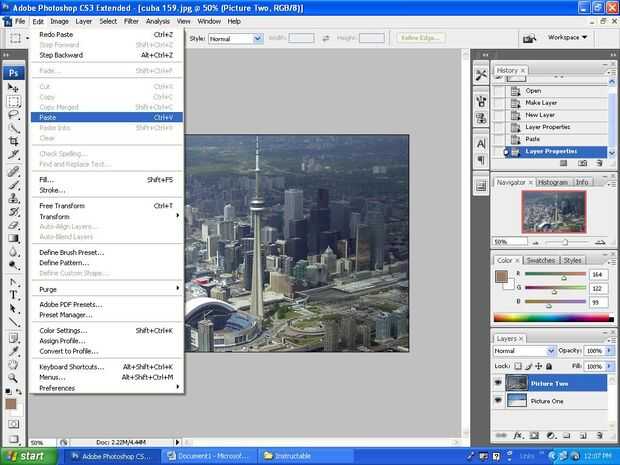The width and height of the screenshot is (620, 465).
Task: Add a layer style using fx icon
Action: (519, 436)
